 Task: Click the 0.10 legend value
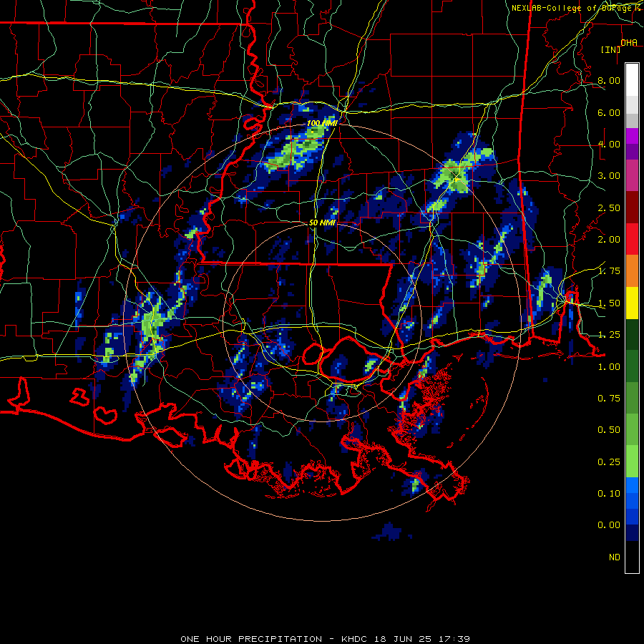pos(609,494)
